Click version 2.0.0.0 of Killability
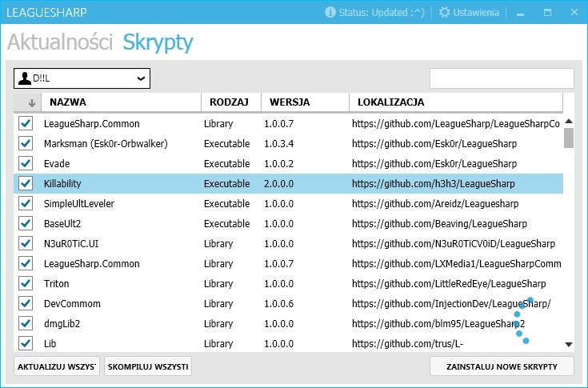Viewport: 588px width, 388px height. [x=278, y=184]
